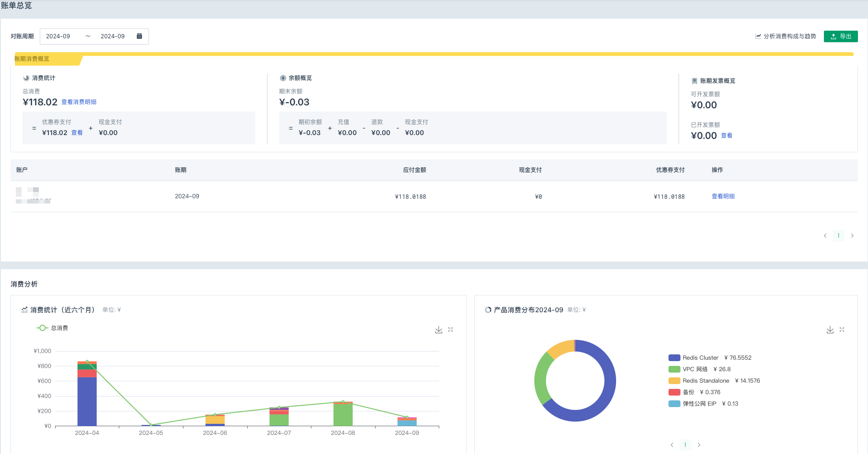Open end month picker 2024-09
The width and height of the screenshot is (868, 454).
click(x=113, y=36)
